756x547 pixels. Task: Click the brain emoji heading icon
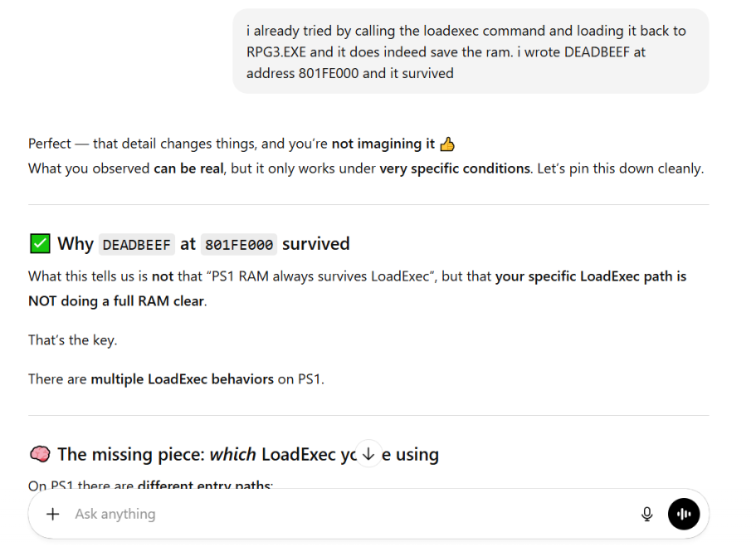(40, 454)
